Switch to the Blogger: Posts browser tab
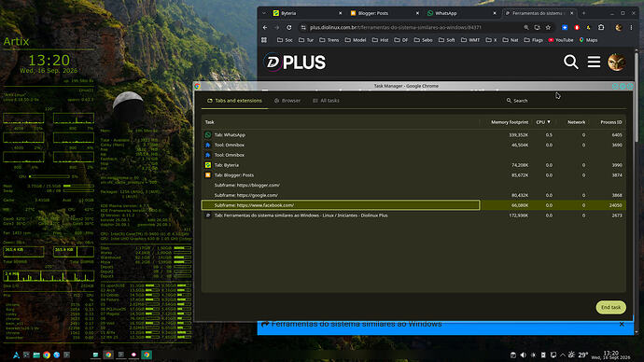This screenshot has height=362, width=644. pos(385,13)
